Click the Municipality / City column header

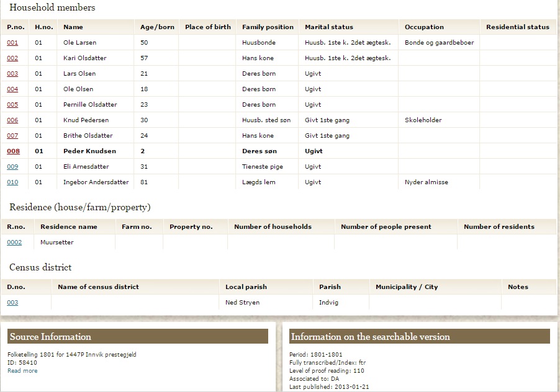coord(407,287)
